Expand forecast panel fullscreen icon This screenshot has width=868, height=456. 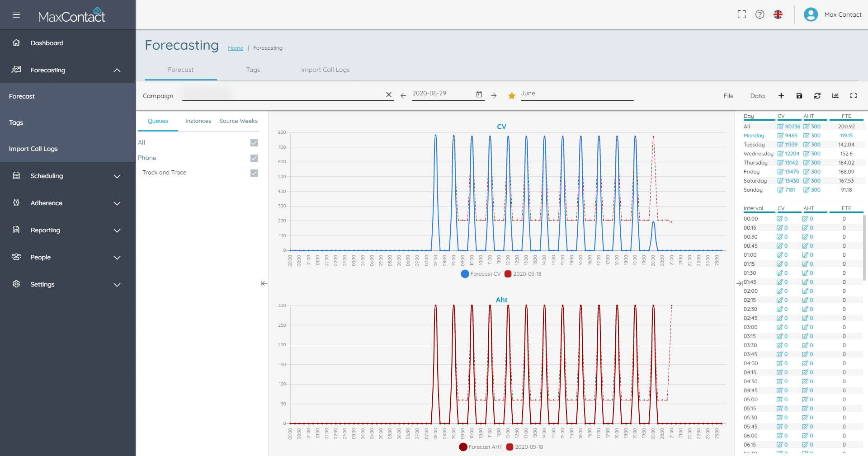point(854,96)
